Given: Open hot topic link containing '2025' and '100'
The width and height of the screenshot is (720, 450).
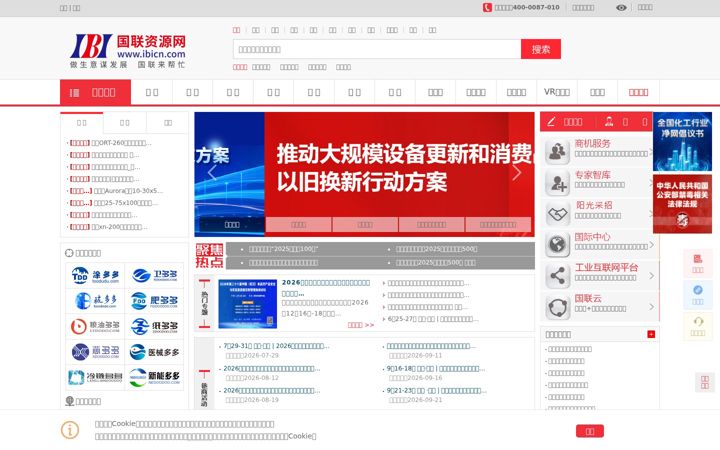Looking at the screenshot, I should coord(283,249).
